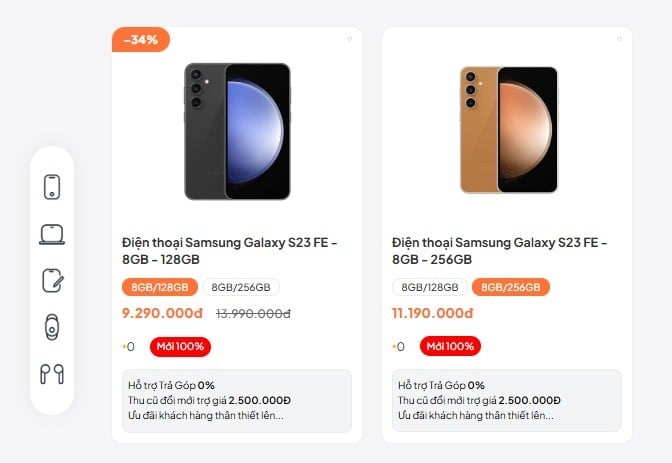
Task: Select 8GB/256GB option on the second card
Action: [x=511, y=287]
